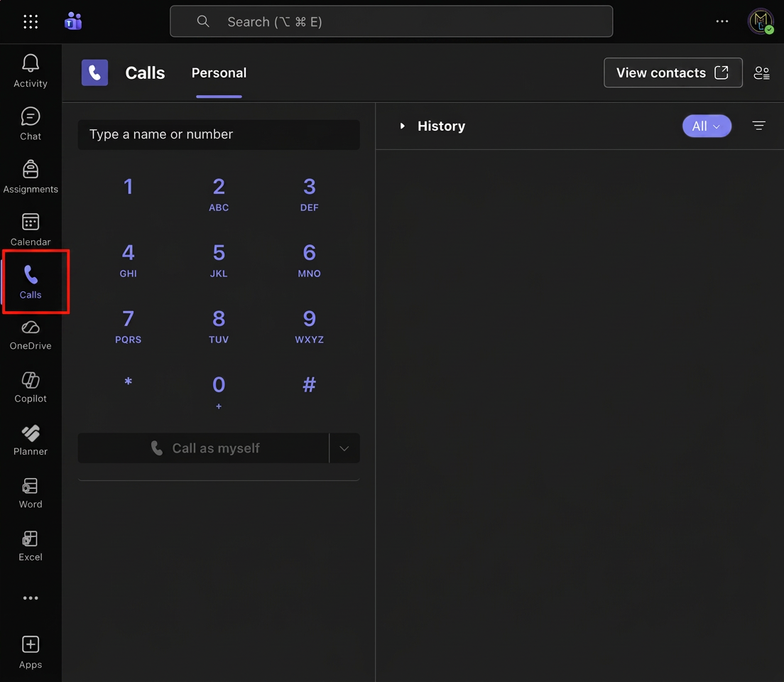
Task: Click the View contacts button
Action: pyautogui.click(x=673, y=73)
